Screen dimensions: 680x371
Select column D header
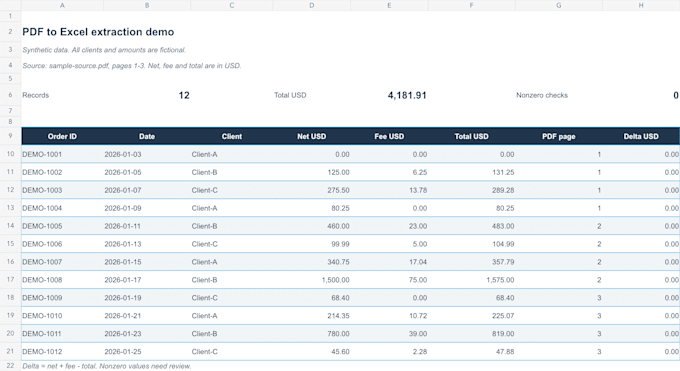(311, 5)
